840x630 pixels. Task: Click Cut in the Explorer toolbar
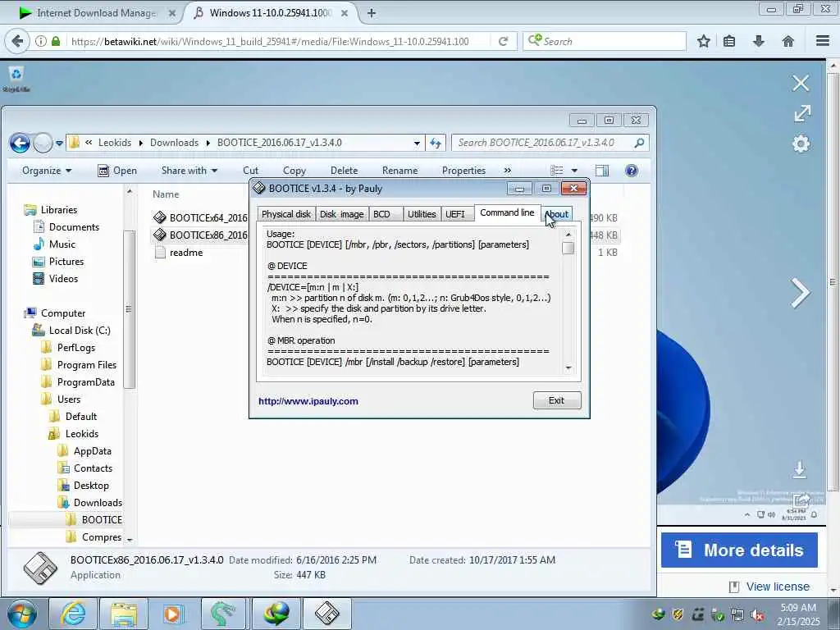pos(250,171)
